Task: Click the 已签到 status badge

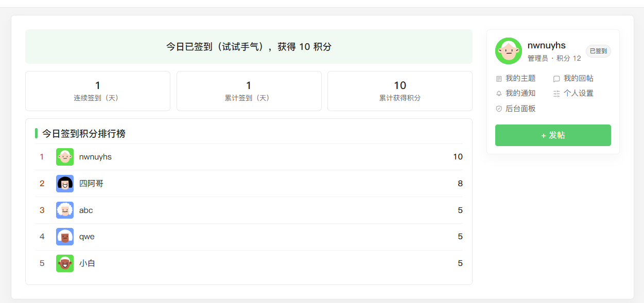Action: tap(598, 51)
